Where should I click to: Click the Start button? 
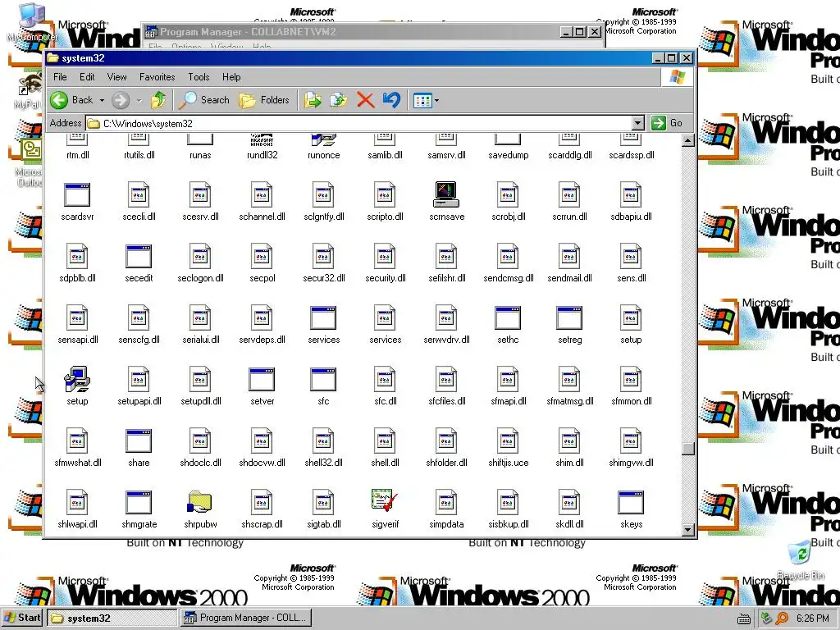click(x=22, y=618)
